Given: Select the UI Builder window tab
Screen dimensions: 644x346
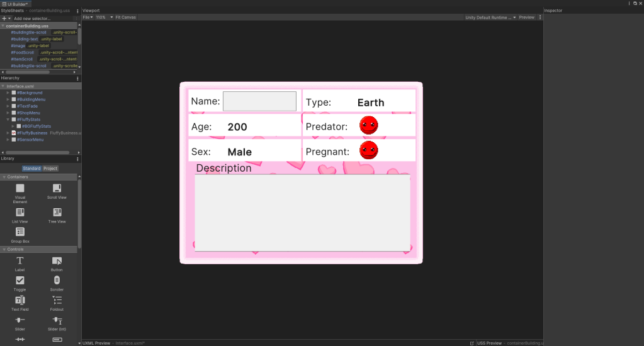Looking at the screenshot, I should [x=16, y=4].
